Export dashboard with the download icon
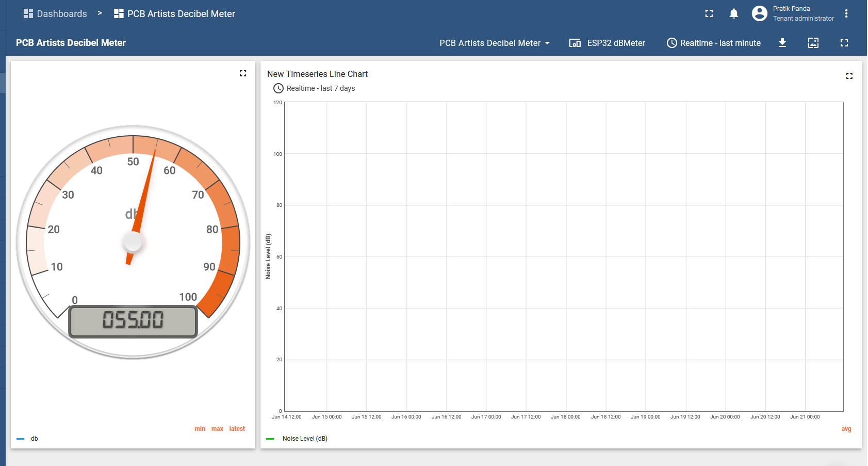The image size is (868, 466). coord(782,43)
